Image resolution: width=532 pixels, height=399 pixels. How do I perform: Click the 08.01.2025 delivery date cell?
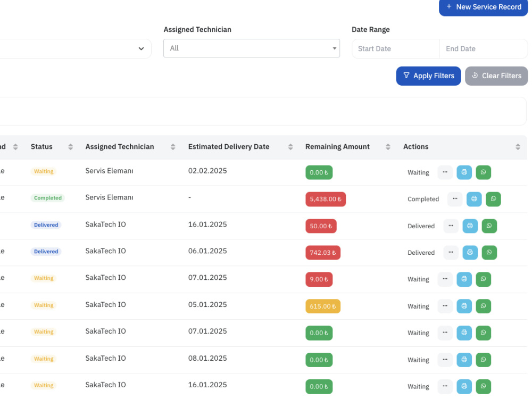(207, 358)
